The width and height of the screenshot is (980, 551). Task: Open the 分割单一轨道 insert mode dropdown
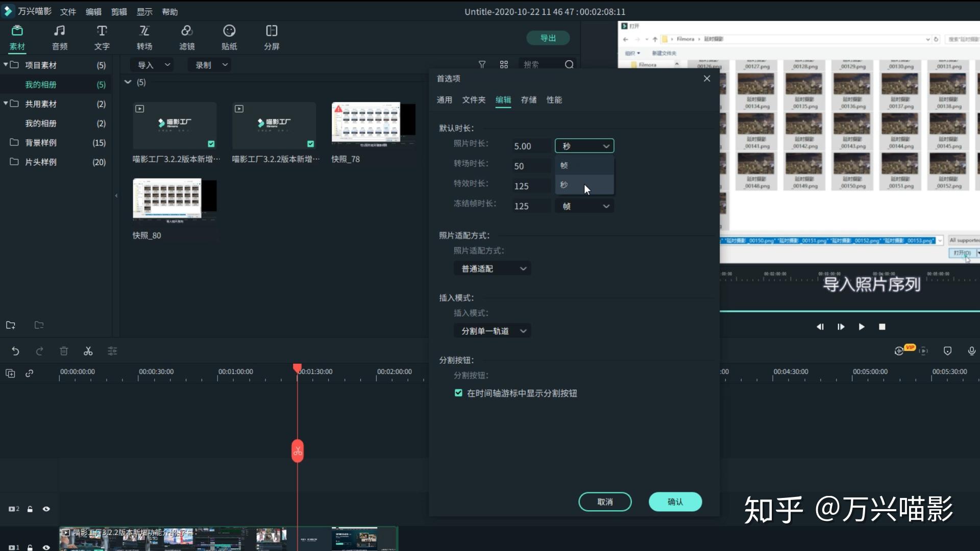coord(492,331)
